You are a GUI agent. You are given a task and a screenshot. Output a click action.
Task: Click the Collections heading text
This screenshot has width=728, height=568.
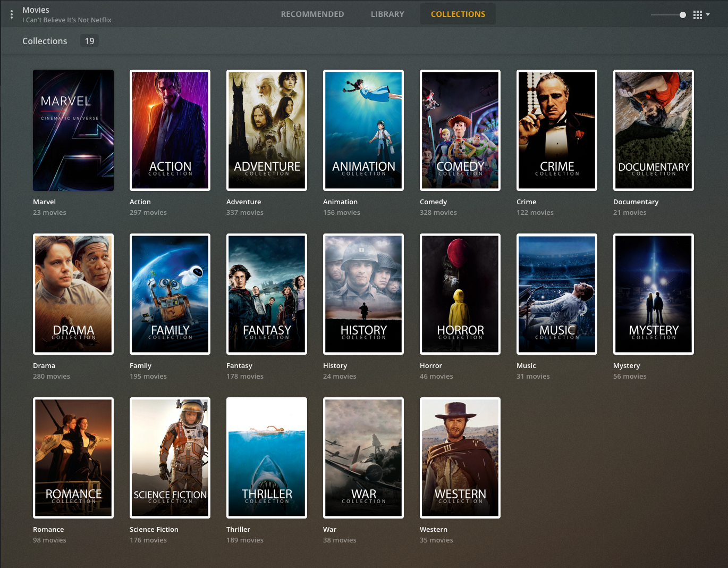tap(45, 41)
